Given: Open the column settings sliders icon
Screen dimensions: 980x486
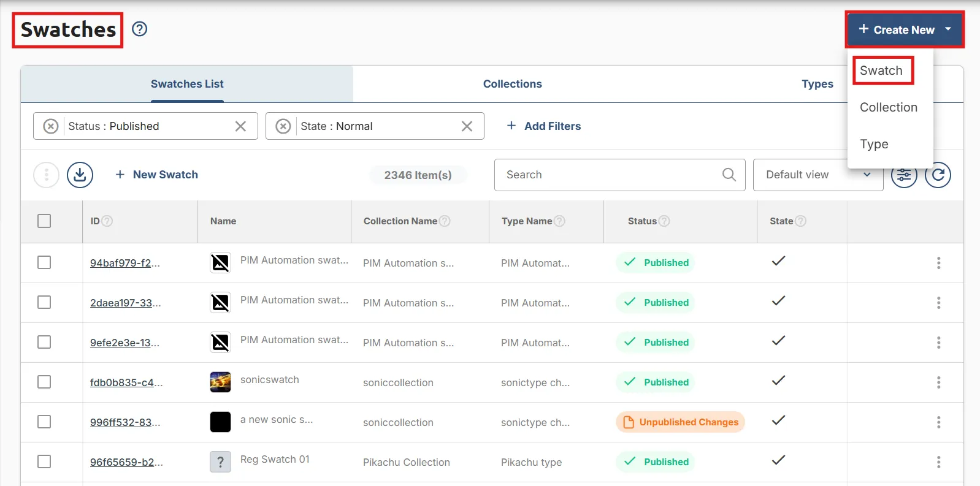Looking at the screenshot, I should tap(904, 175).
